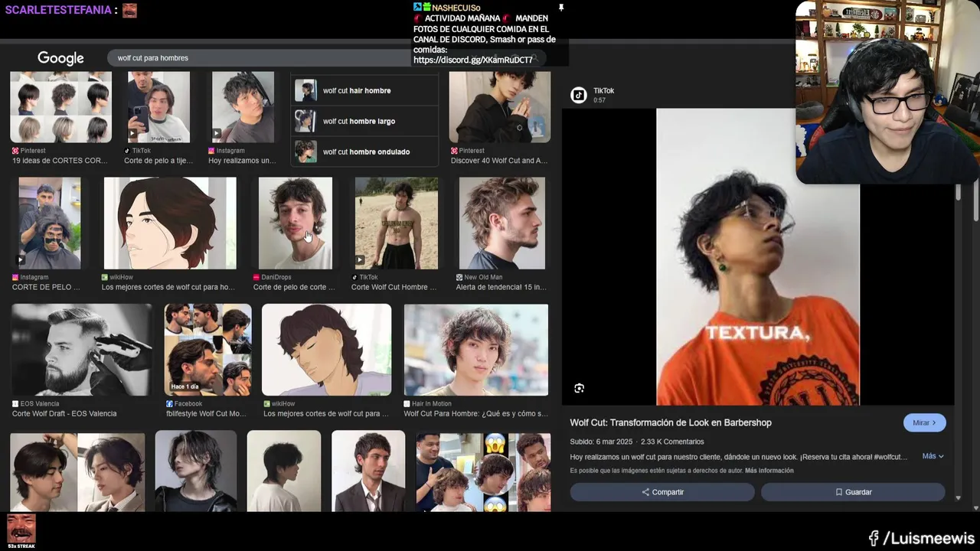Open wikiHow illustration 'Los mejores cortes de wolf cut para ho...'
This screenshot has height=551, width=980.
(170, 223)
